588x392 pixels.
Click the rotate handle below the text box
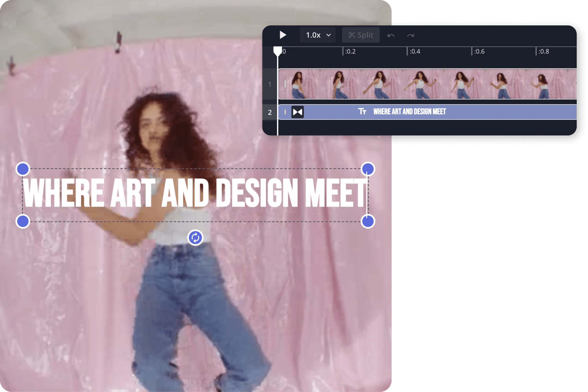tap(195, 238)
